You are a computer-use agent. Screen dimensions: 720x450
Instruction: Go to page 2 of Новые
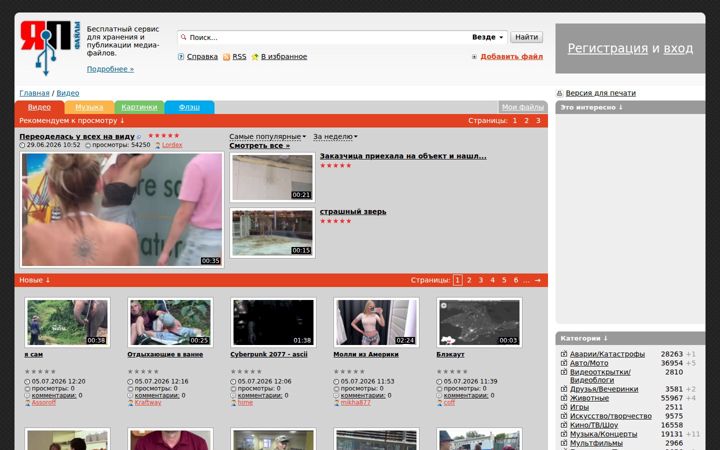tap(469, 280)
